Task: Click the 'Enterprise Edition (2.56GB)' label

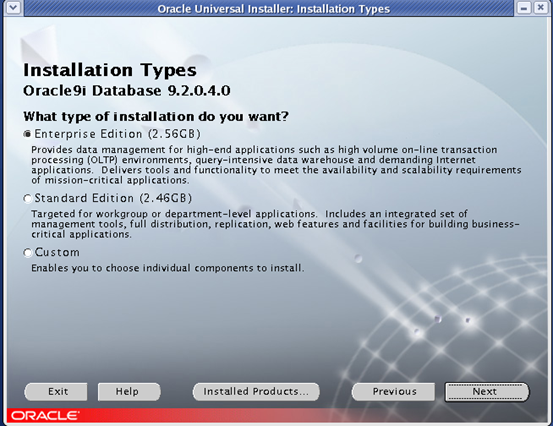Action: 117,134
